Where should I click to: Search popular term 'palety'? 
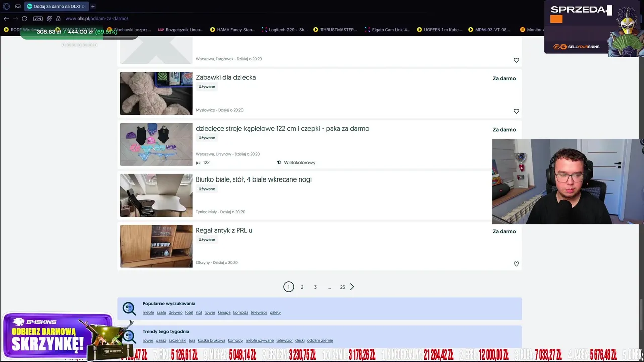tap(275, 312)
